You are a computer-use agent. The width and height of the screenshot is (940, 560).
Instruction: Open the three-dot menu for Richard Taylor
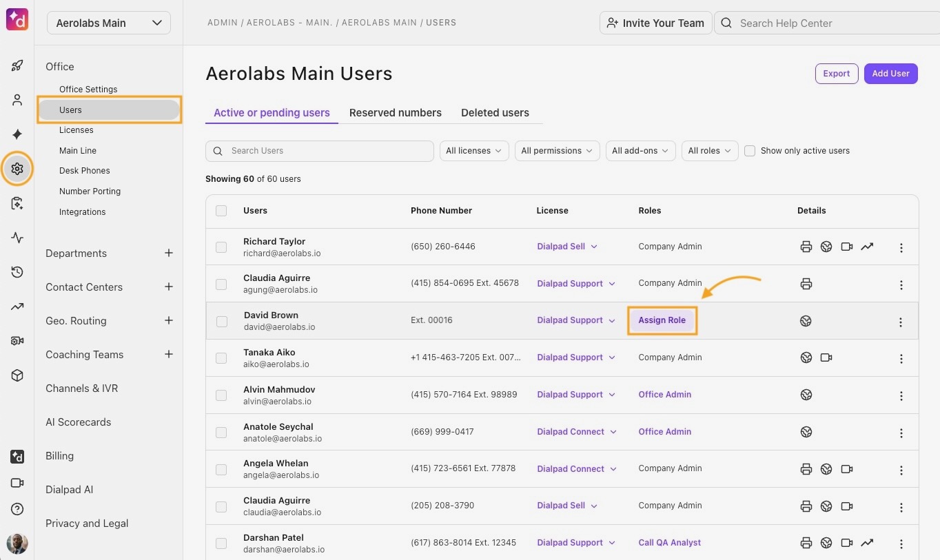[x=901, y=247]
